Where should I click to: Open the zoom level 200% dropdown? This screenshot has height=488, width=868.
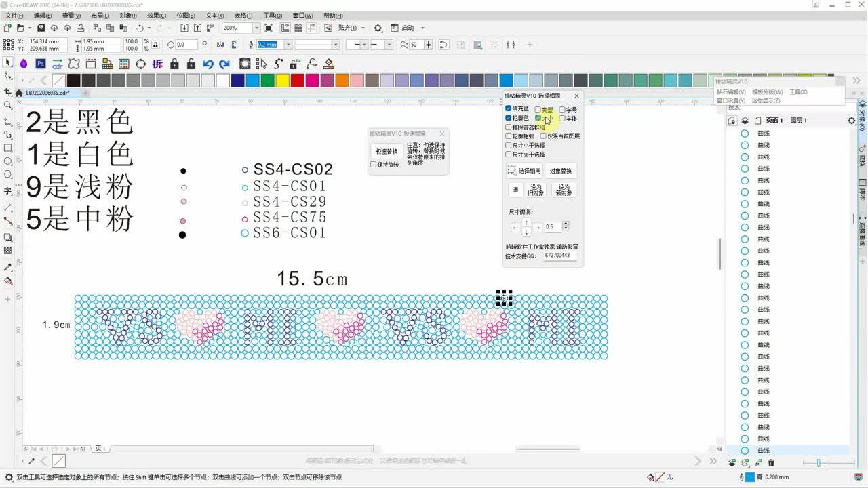coord(256,28)
